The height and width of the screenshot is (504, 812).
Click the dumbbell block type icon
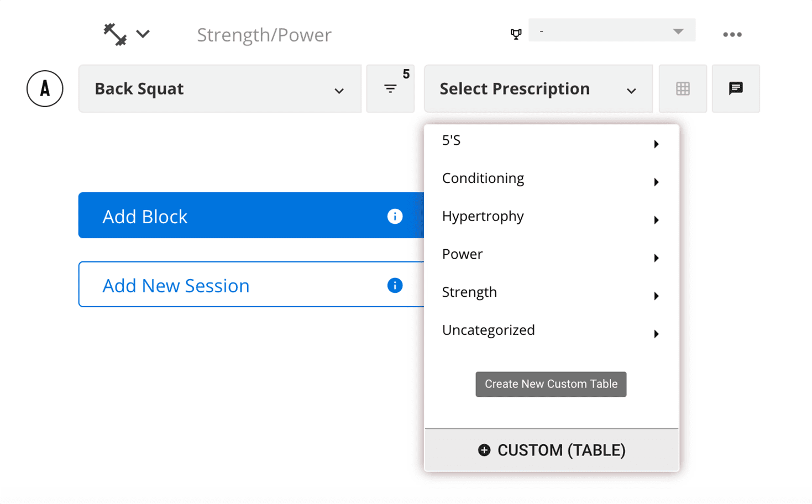tap(115, 34)
